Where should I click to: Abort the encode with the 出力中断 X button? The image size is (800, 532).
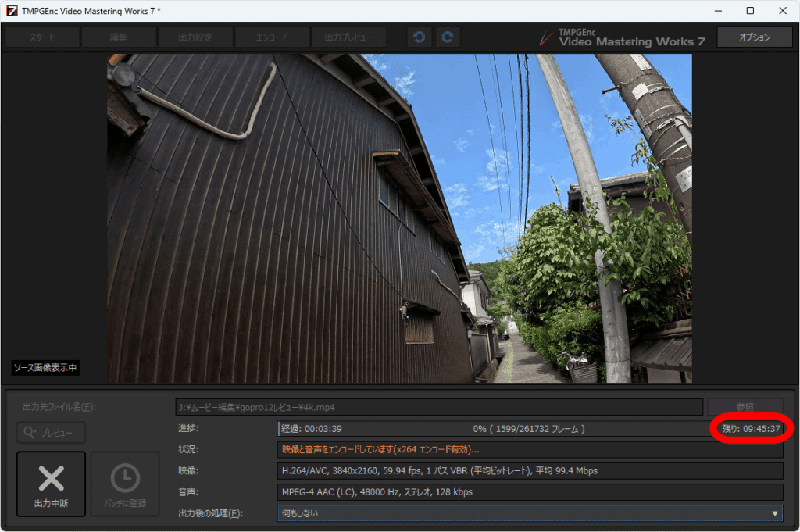51,484
